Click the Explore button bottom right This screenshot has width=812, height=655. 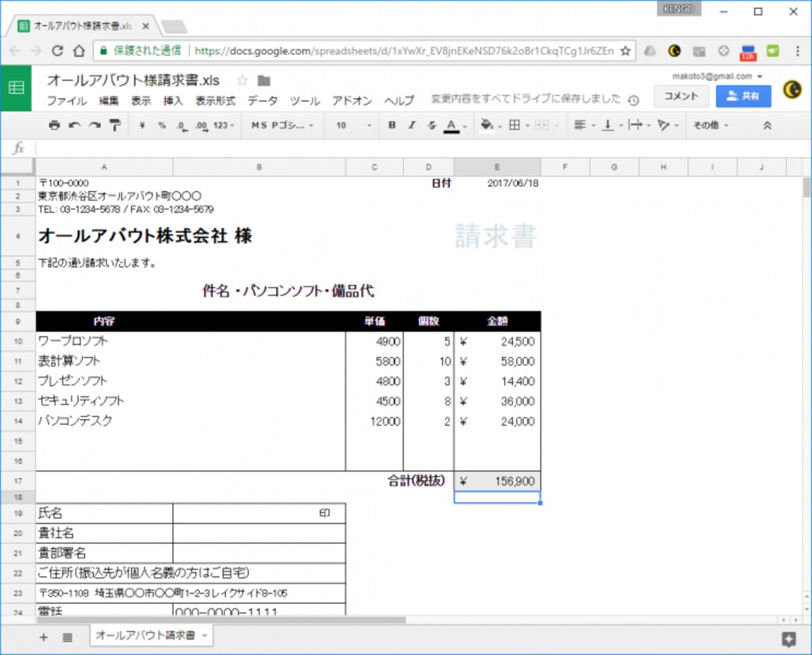[788, 639]
